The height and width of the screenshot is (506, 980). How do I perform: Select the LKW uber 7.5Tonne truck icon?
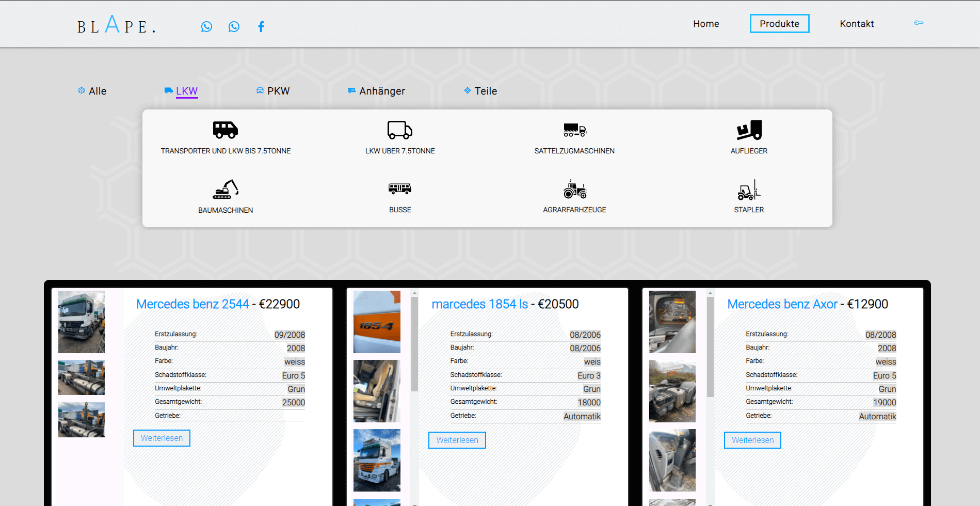coord(400,130)
